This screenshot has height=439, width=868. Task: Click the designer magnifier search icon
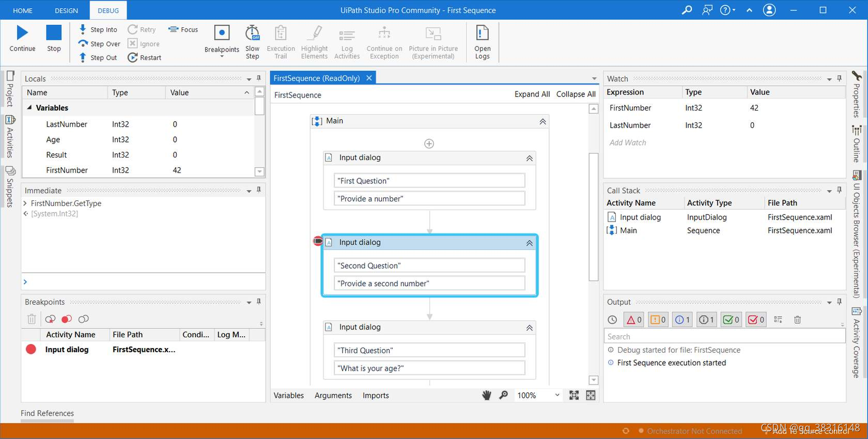(503, 395)
